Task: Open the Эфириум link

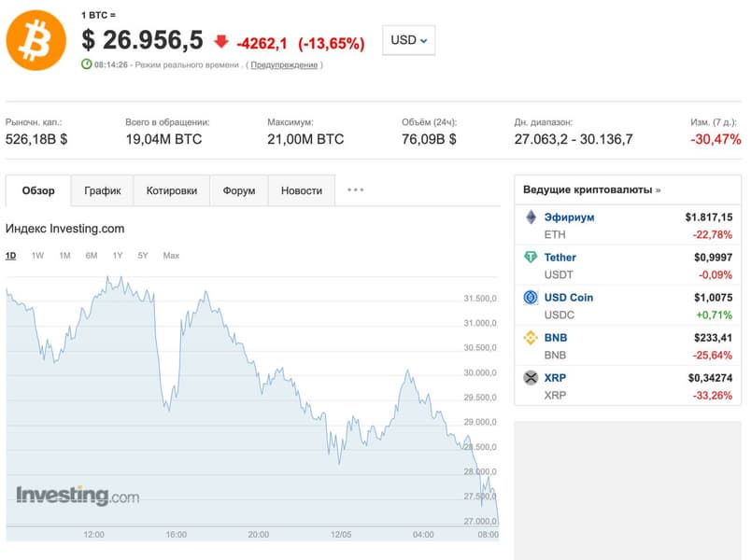Action: (569, 217)
